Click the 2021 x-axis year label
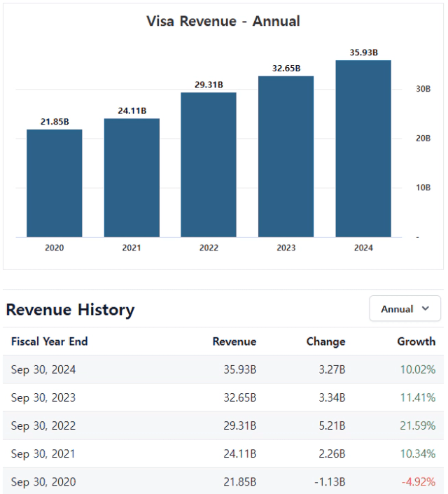The width and height of the screenshot is (448, 494). tap(132, 248)
